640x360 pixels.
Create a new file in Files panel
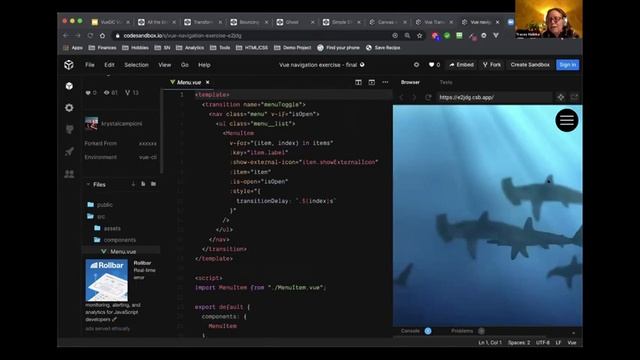click(x=143, y=184)
